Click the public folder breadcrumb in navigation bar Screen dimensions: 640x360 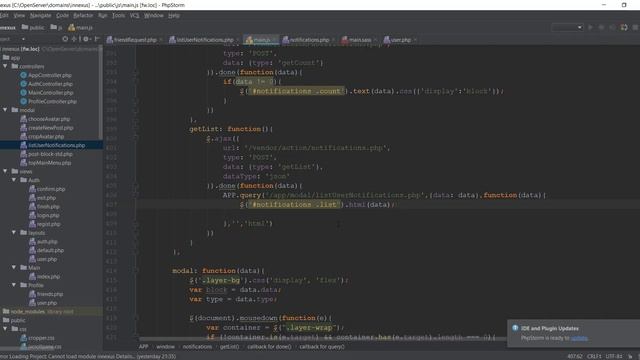coord(33,27)
